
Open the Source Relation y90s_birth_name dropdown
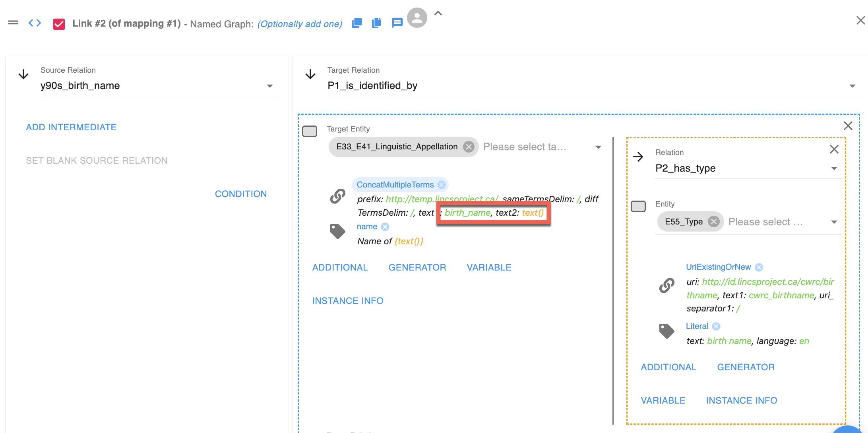(270, 86)
